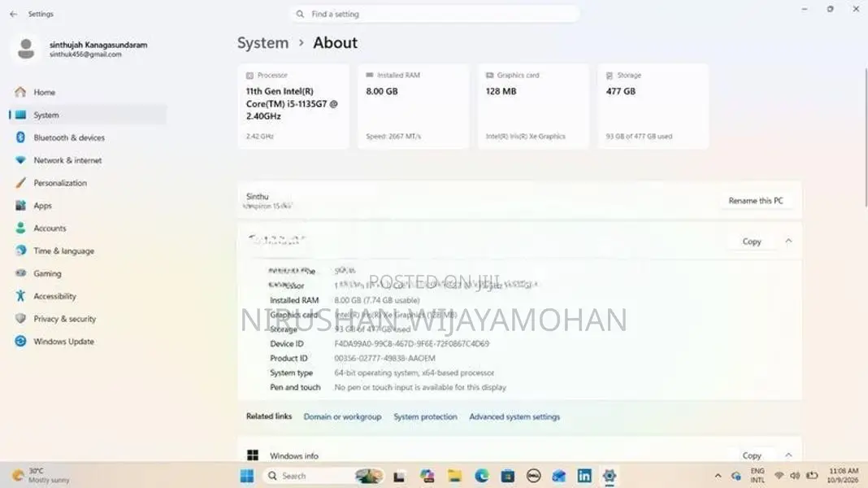Image resolution: width=868 pixels, height=488 pixels.
Task: Click the taskbar Search box
Action: coord(323,476)
